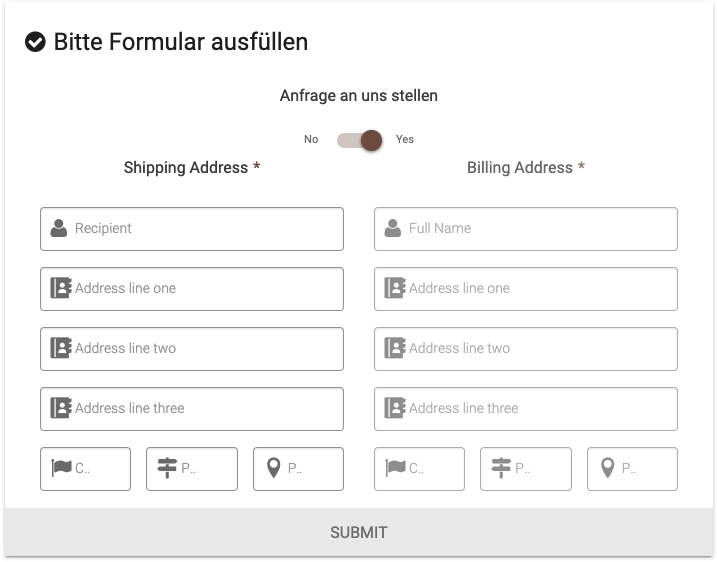
Task: Click the person icon in Full Name field
Action: click(393, 228)
